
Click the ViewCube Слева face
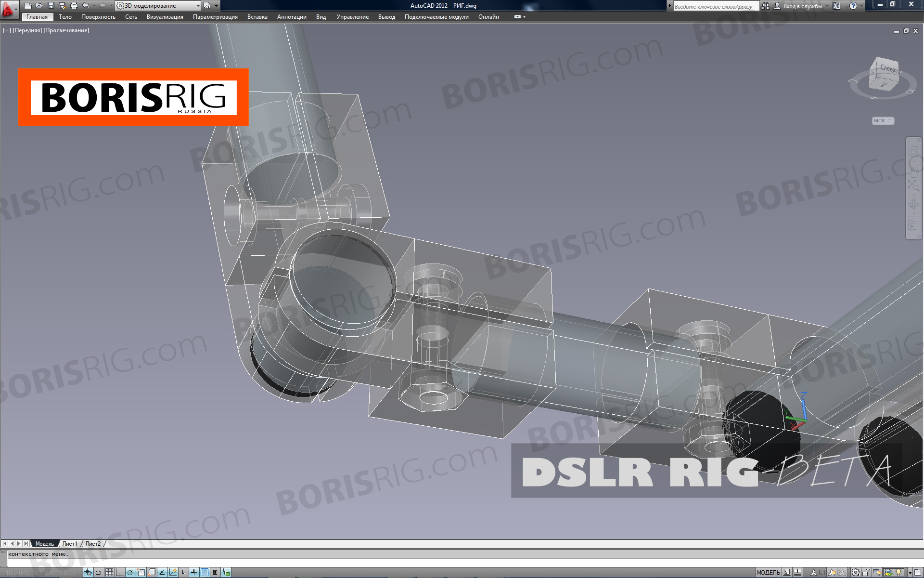pos(887,69)
